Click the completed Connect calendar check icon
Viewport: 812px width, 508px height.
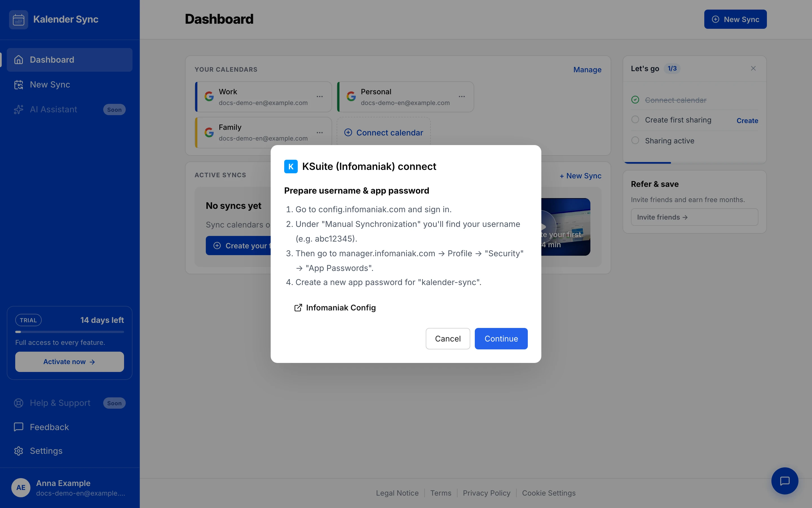[635, 100]
